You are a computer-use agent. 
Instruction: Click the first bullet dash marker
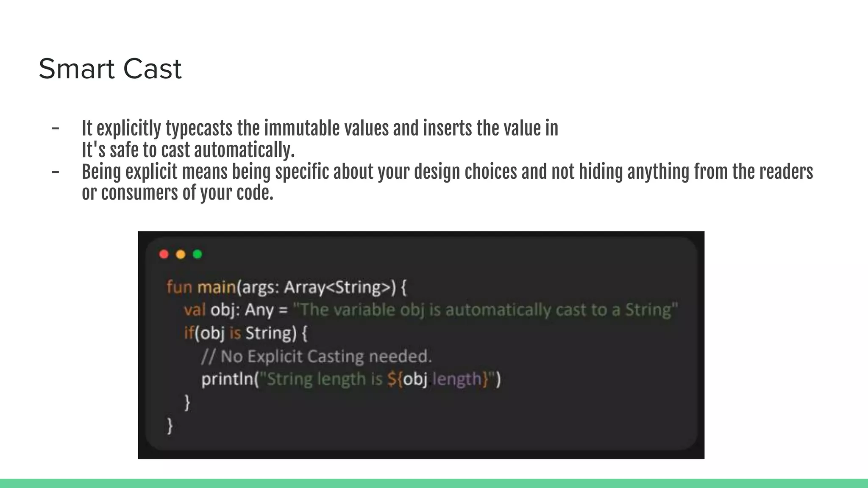(56, 128)
